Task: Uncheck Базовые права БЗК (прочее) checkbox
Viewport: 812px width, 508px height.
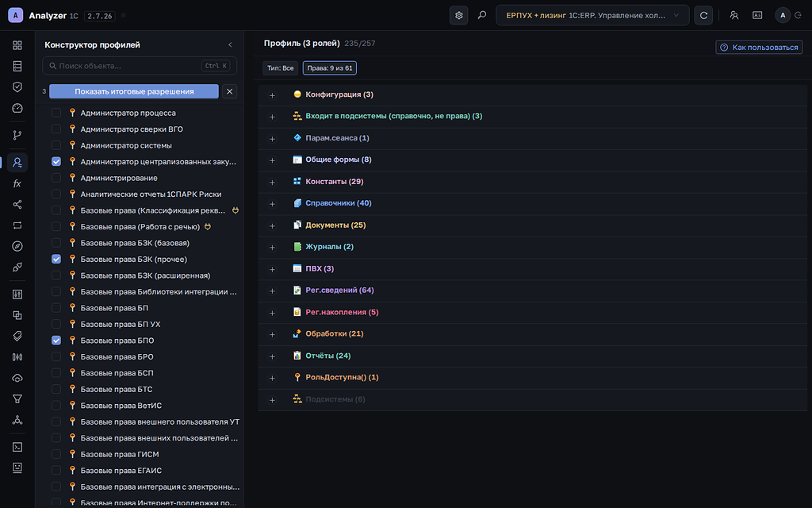Action: click(x=56, y=260)
